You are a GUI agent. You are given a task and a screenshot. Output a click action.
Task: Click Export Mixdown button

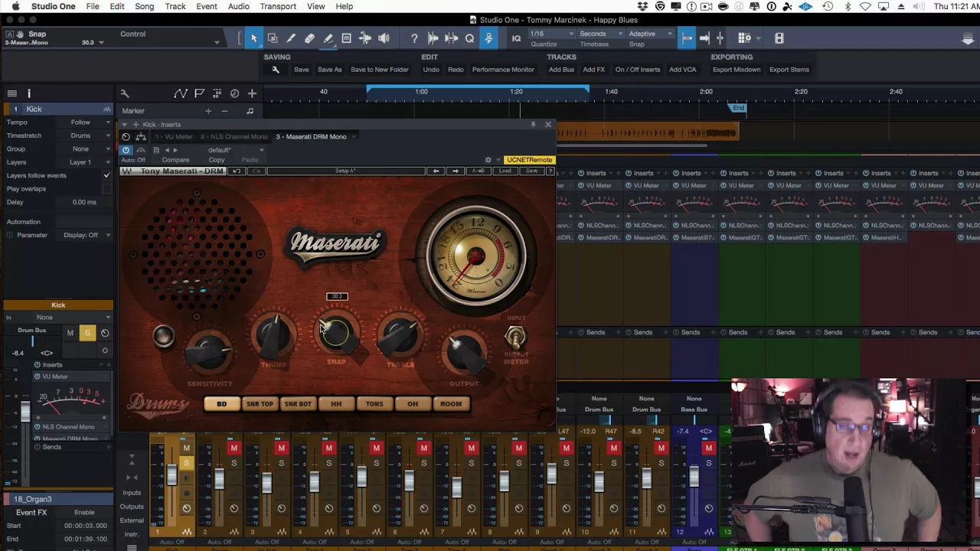737,70
